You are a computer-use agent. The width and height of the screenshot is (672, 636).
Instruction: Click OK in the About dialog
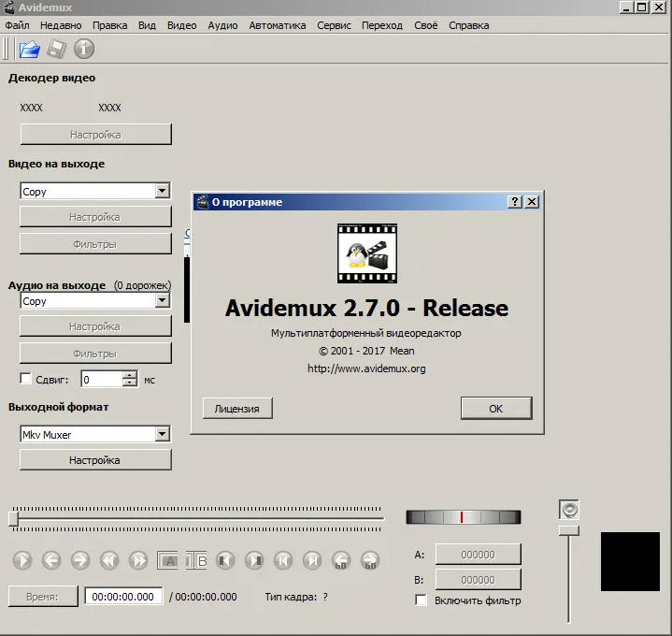[496, 409]
